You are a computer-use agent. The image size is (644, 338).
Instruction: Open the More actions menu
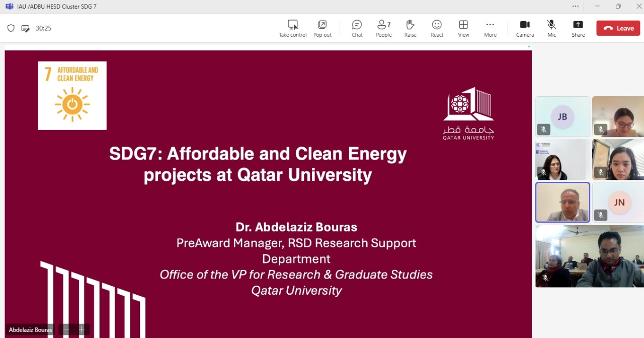(491, 28)
